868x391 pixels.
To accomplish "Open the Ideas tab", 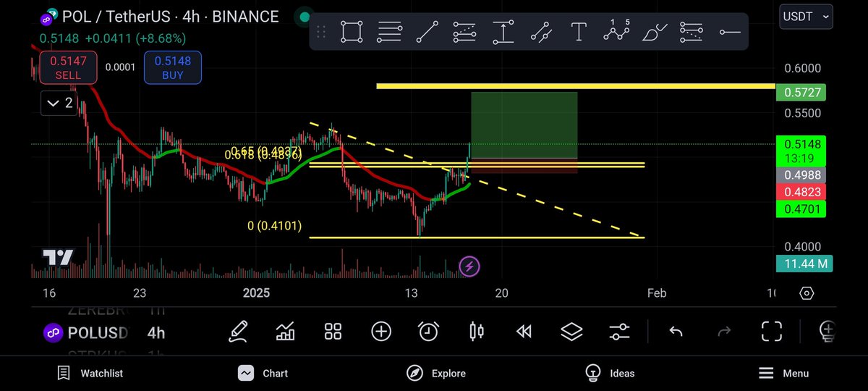I will point(610,373).
